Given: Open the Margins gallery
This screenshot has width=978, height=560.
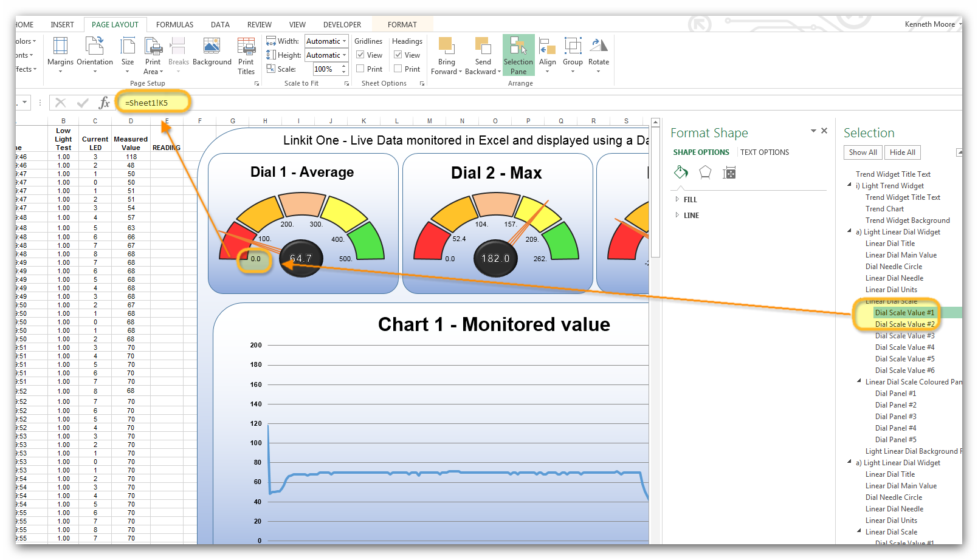Looking at the screenshot, I should coord(60,55).
